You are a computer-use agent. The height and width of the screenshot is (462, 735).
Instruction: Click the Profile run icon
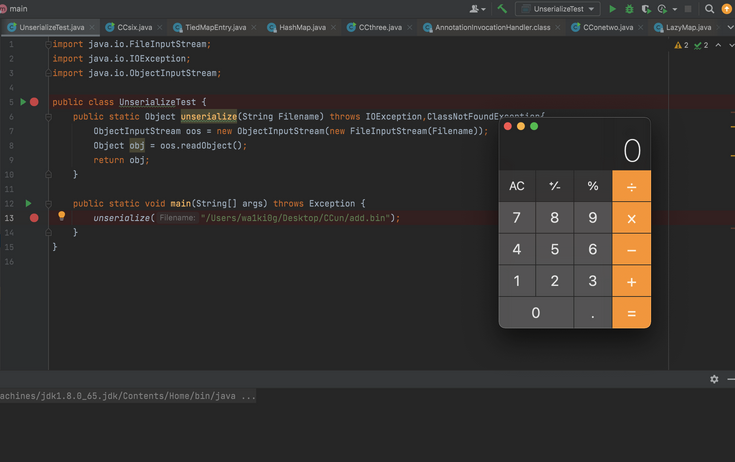[x=662, y=9]
